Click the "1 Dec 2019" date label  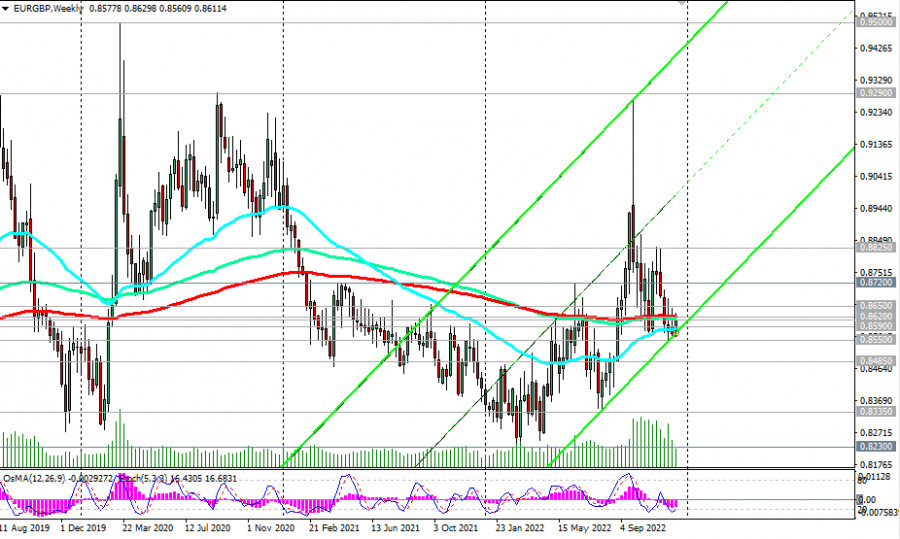pyautogui.click(x=83, y=528)
